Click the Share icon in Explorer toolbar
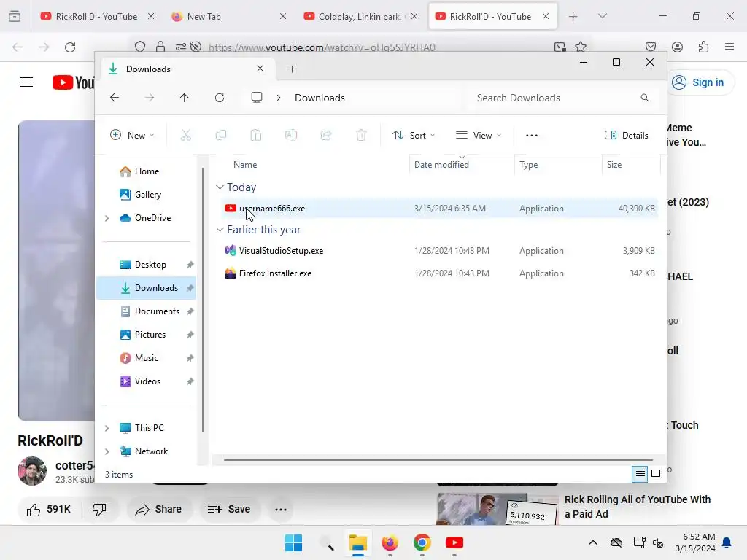This screenshot has height=560, width=747. [x=326, y=136]
